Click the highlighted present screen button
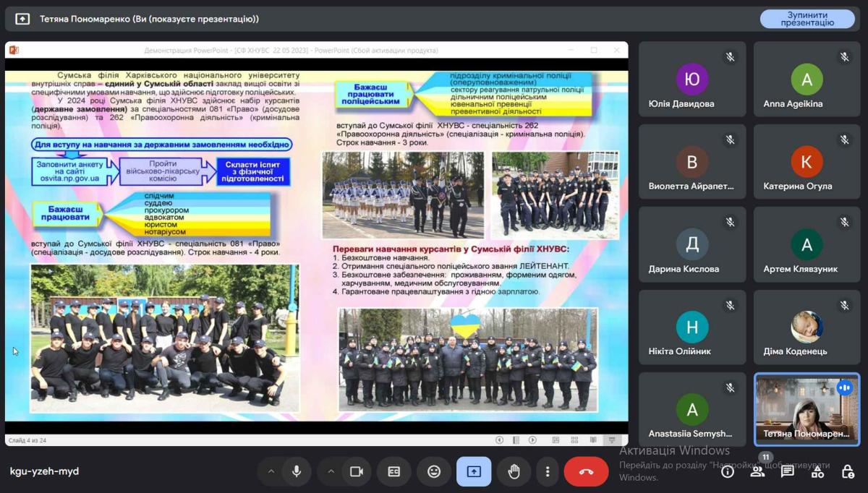Screen dimensions: 868x493 pos(474,471)
